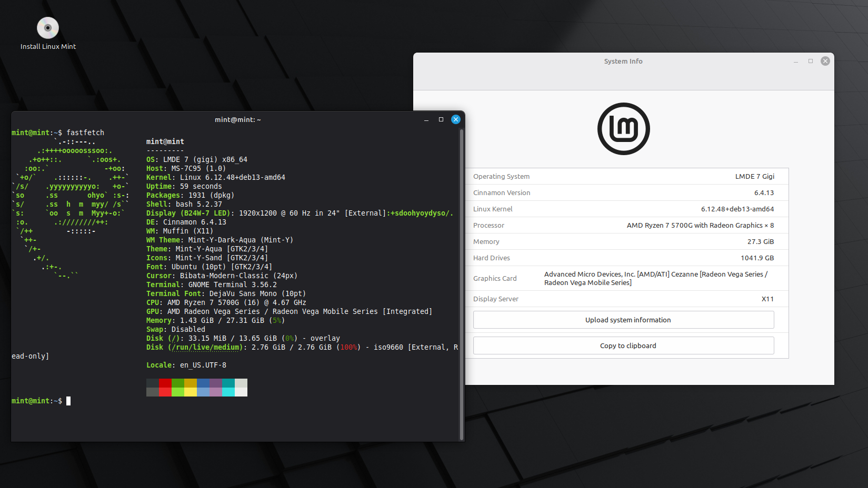Click the OS: LMDE 7 line in terminal

[197, 159]
